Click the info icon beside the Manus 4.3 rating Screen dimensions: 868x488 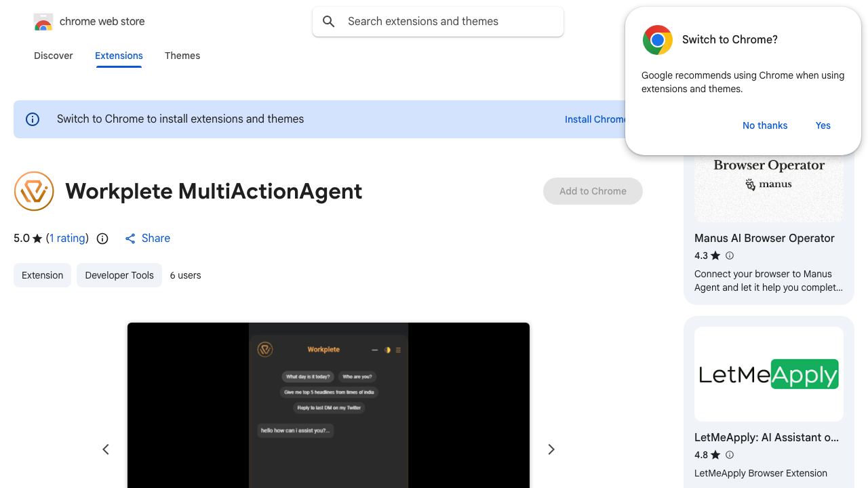pyautogui.click(x=730, y=256)
